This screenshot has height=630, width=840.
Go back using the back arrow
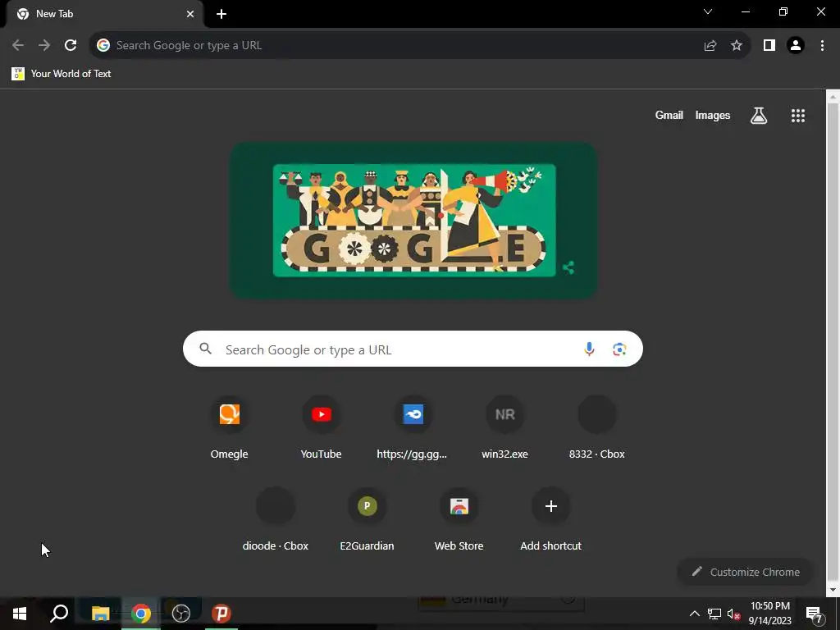[x=18, y=45]
